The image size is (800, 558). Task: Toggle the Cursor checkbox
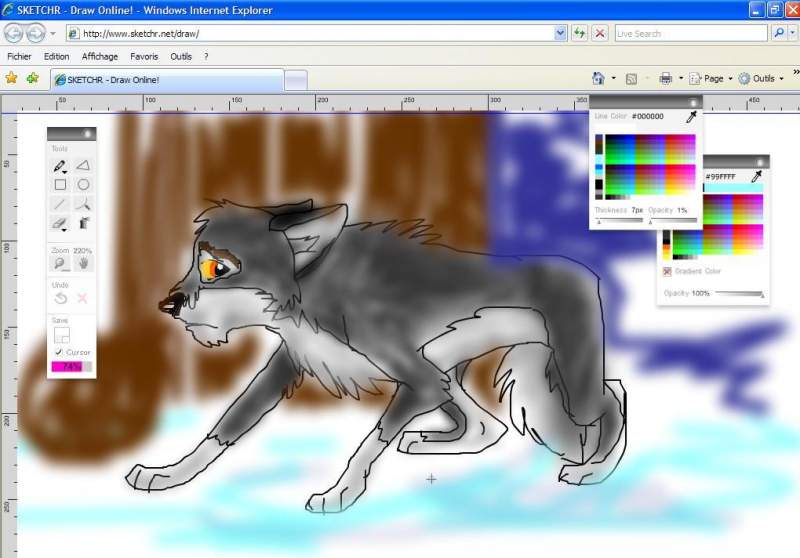click(x=59, y=352)
